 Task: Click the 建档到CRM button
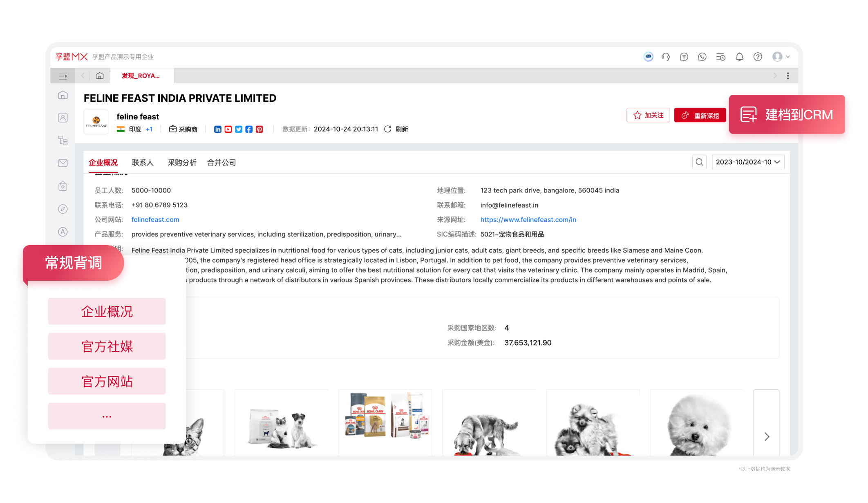coord(787,115)
